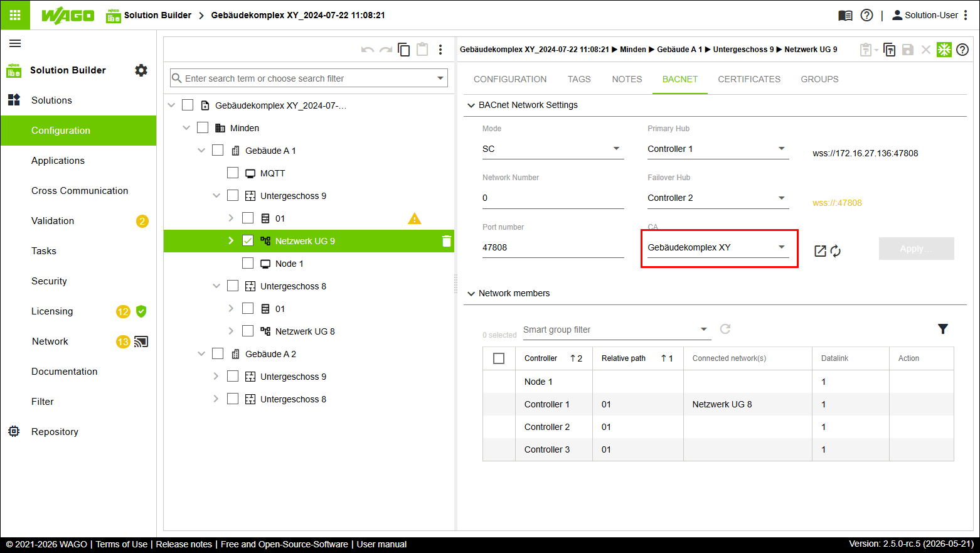This screenshot has height=553, width=980.
Task: Check the MQTT checkbox
Action: [x=233, y=173]
